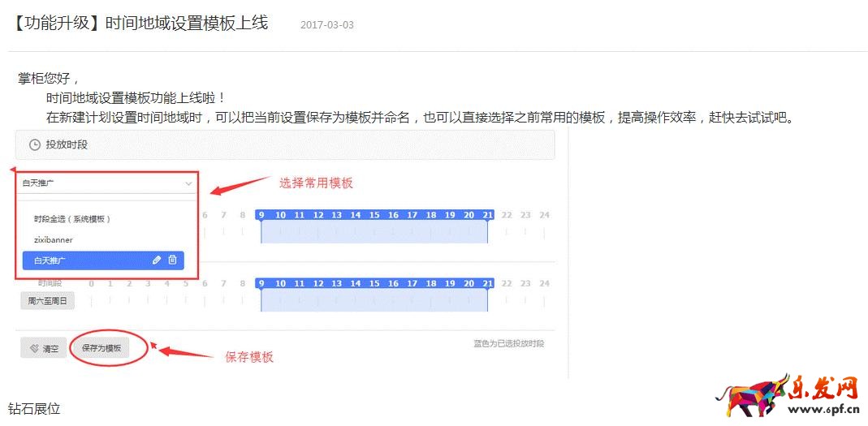Image resolution: width=868 pixels, height=426 pixels.
Task: Choose the zixibanner template option
Action: (x=54, y=240)
